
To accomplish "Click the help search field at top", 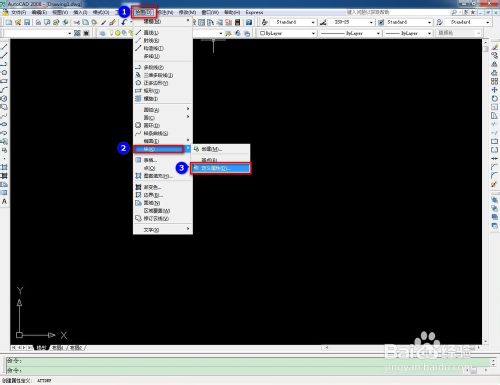I will tap(397, 12).
